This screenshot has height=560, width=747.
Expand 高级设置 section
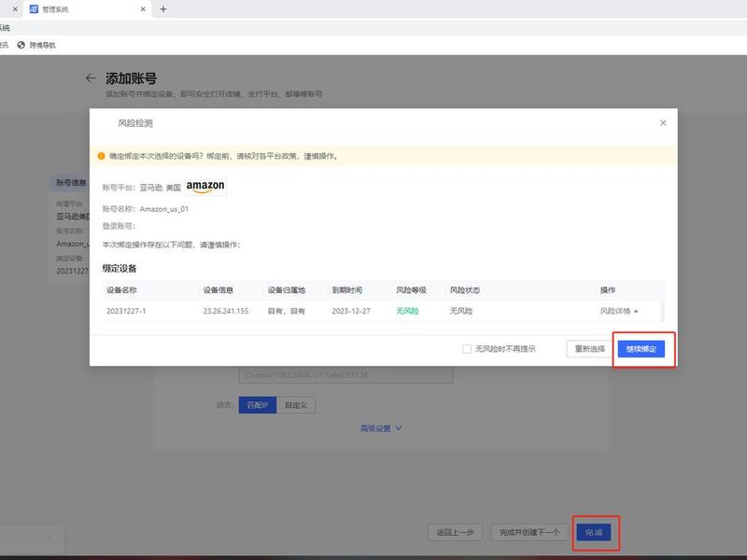(381, 428)
